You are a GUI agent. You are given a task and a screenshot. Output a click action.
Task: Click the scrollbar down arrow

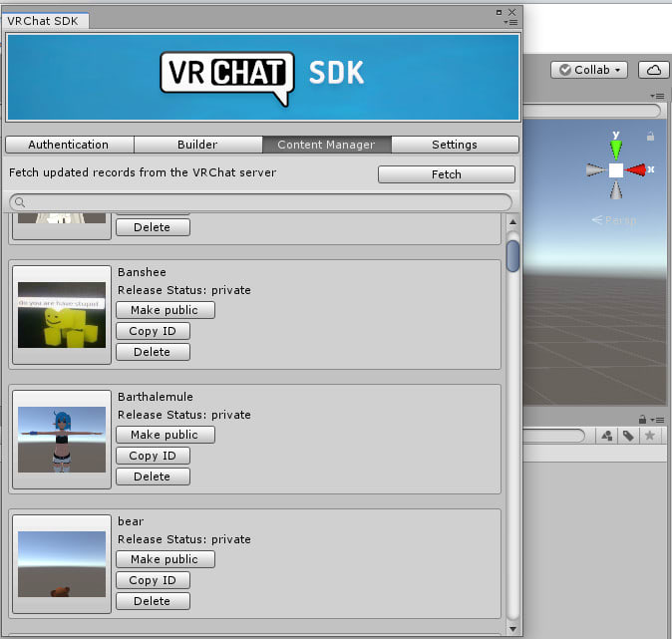pyautogui.click(x=512, y=629)
